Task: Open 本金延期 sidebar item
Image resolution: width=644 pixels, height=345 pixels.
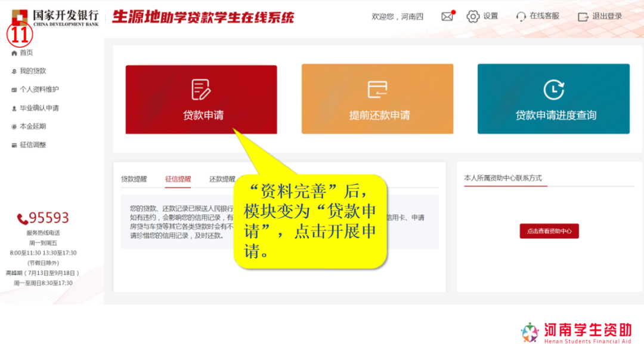Action: point(32,127)
